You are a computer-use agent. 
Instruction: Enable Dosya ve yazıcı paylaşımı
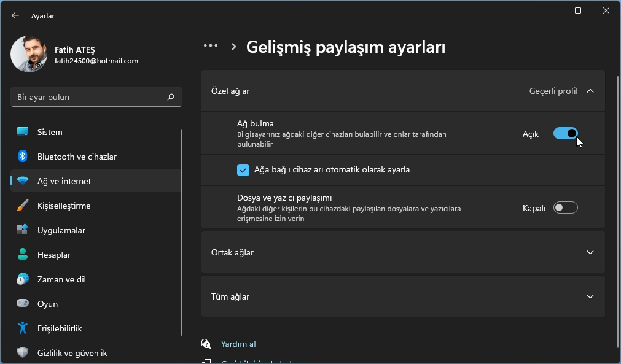point(566,207)
